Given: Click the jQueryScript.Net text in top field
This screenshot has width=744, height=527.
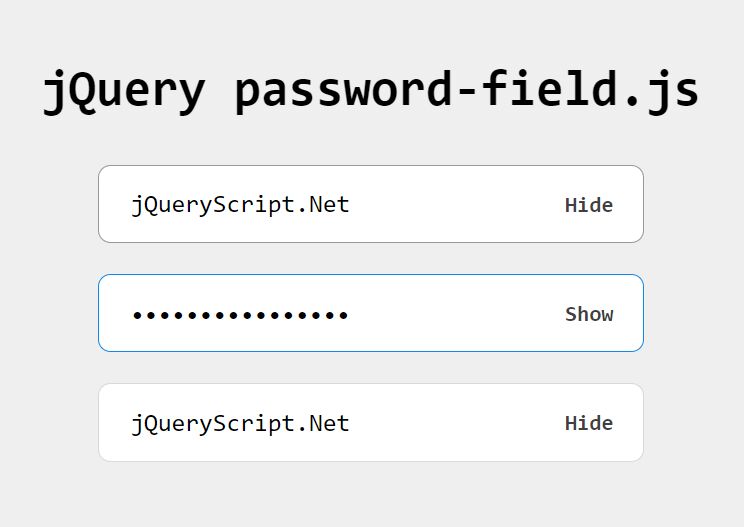Looking at the screenshot, I should click(x=240, y=205).
